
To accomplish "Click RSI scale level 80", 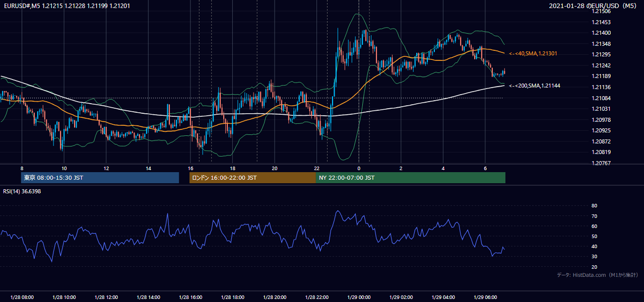I will (x=594, y=206).
